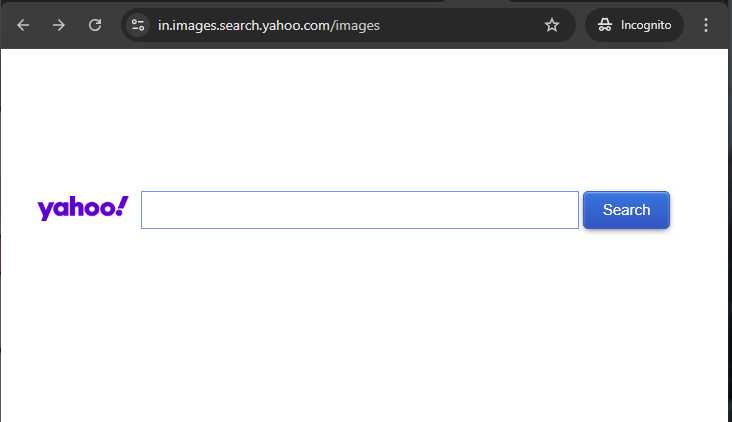Open the Incognito indicator button
Screen dimensions: 732x422
tap(634, 25)
